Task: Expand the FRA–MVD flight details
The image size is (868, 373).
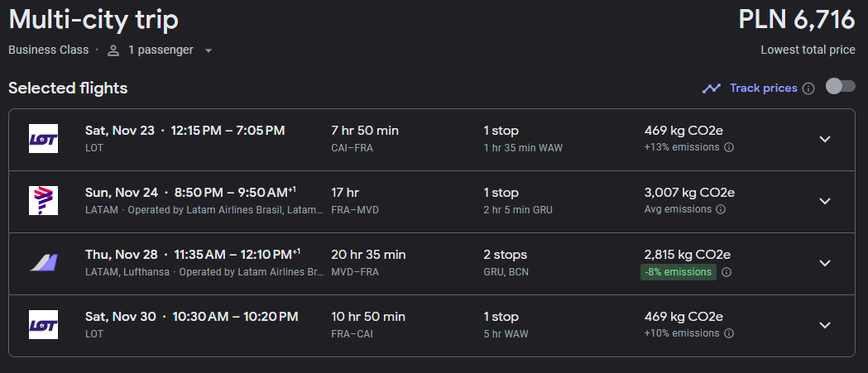Action: [x=825, y=201]
